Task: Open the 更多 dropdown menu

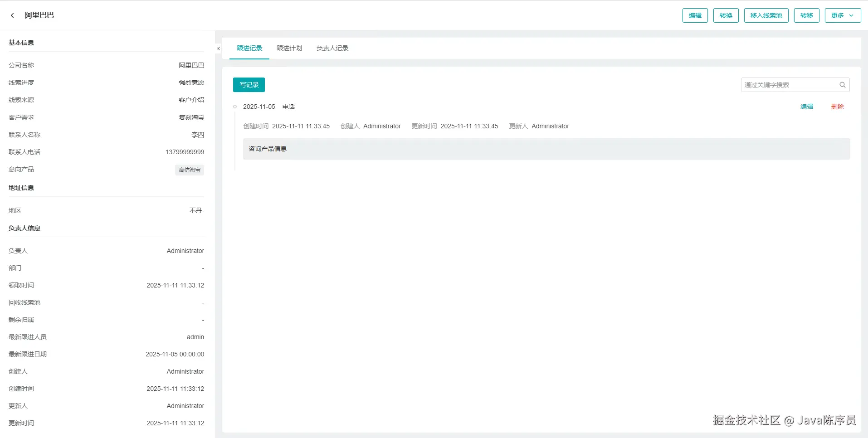Action: [843, 15]
